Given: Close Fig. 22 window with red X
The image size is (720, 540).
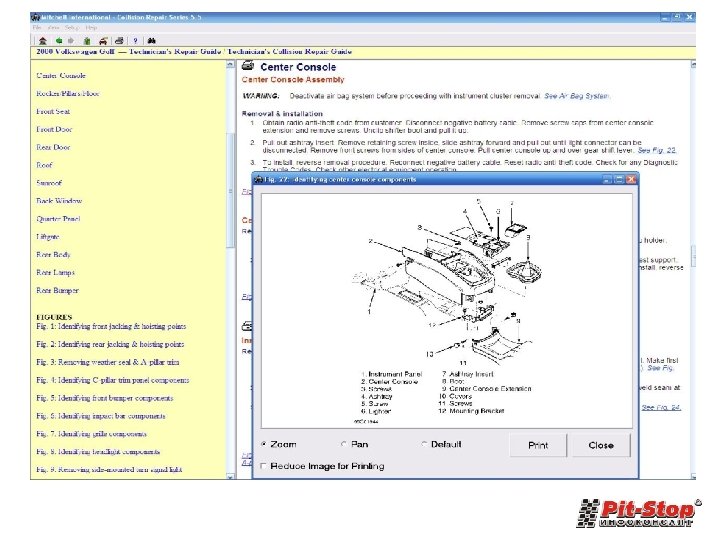Looking at the screenshot, I should pos(631,179).
